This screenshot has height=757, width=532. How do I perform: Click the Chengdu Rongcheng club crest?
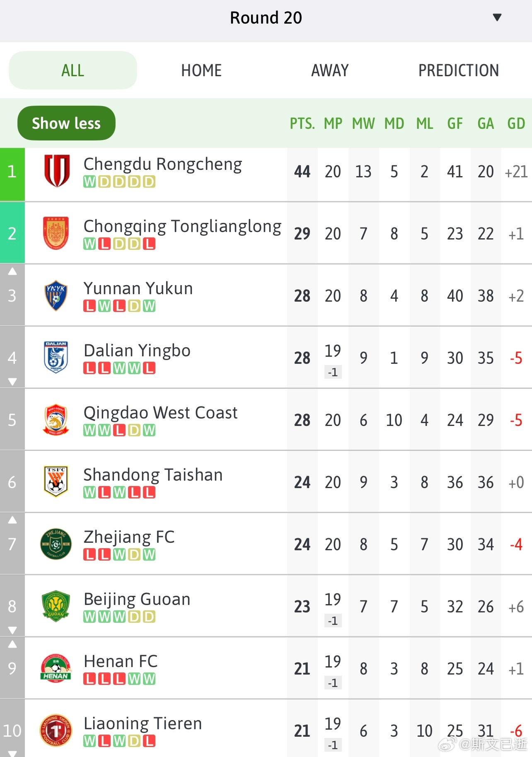(57, 171)
